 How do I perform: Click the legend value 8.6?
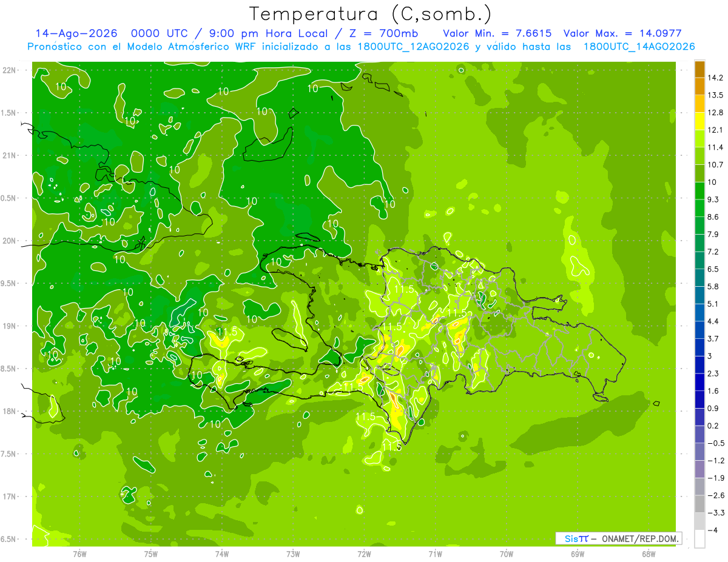pos(713,217)
